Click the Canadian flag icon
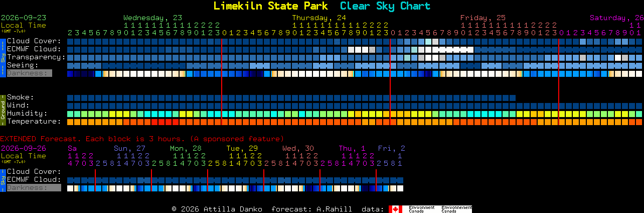This screenshot has height=213, width=644. coord(396,209)
